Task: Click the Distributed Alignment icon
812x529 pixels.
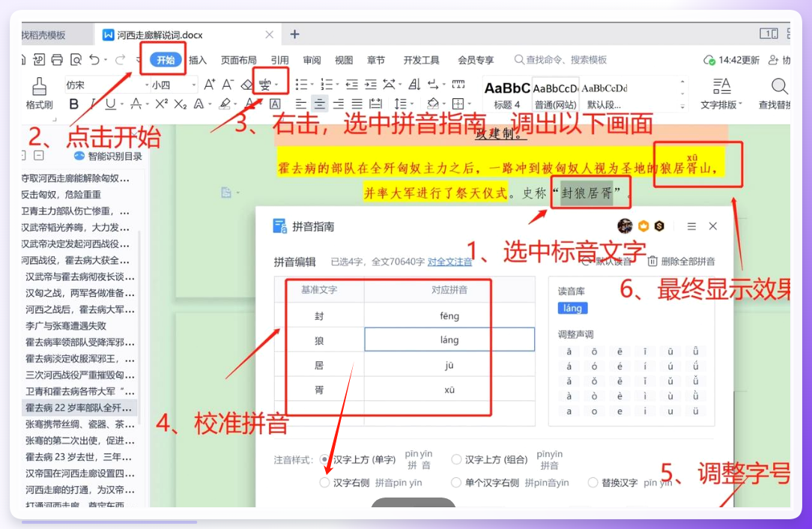Action: tap(375, 104)
